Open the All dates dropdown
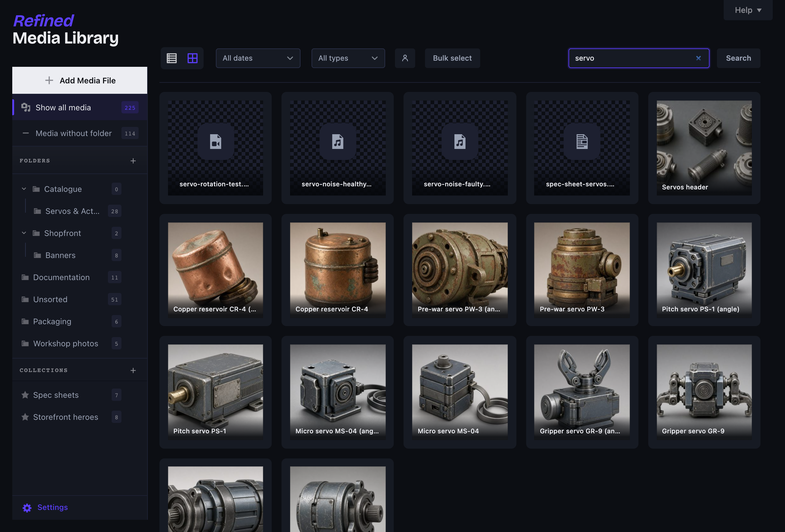 coord(258,59)
